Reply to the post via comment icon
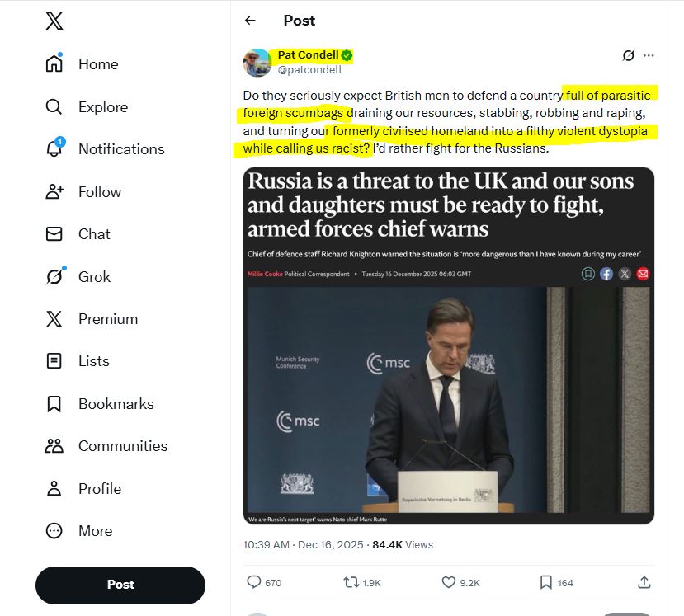This screenshot has height=616, width=684. tap(254, 582)
